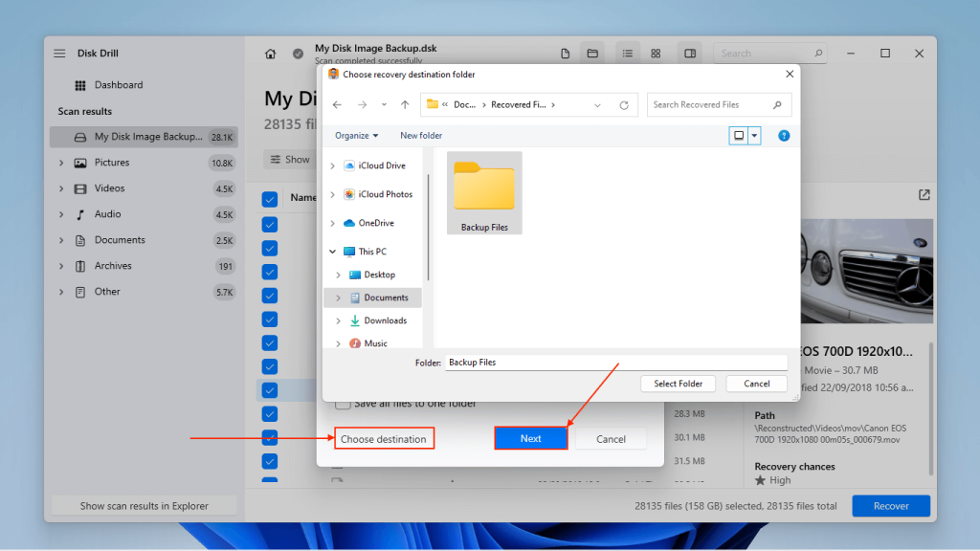Open the Organize dropdown menu

[x=356, y=135]
